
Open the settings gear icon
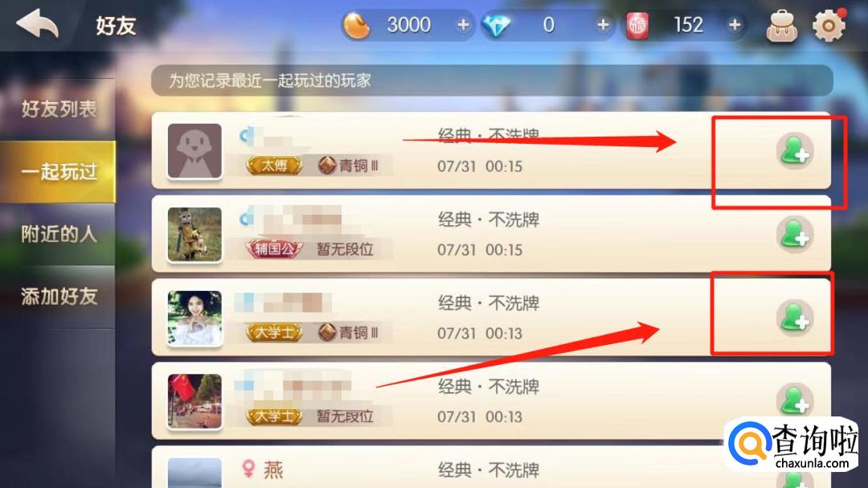pos(828,25)
